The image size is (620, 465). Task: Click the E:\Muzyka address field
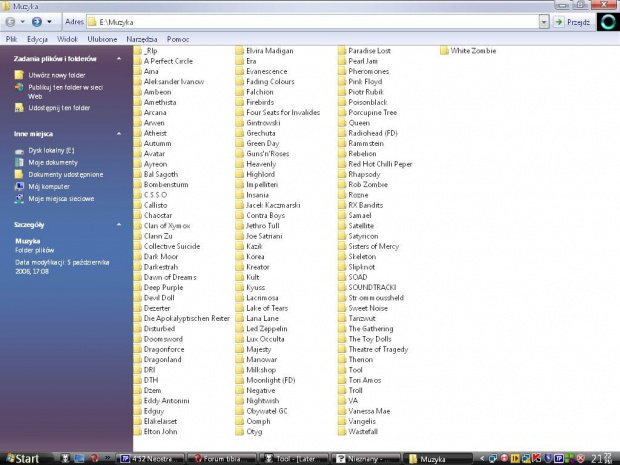pyautogui.click(x=312, y=22)
